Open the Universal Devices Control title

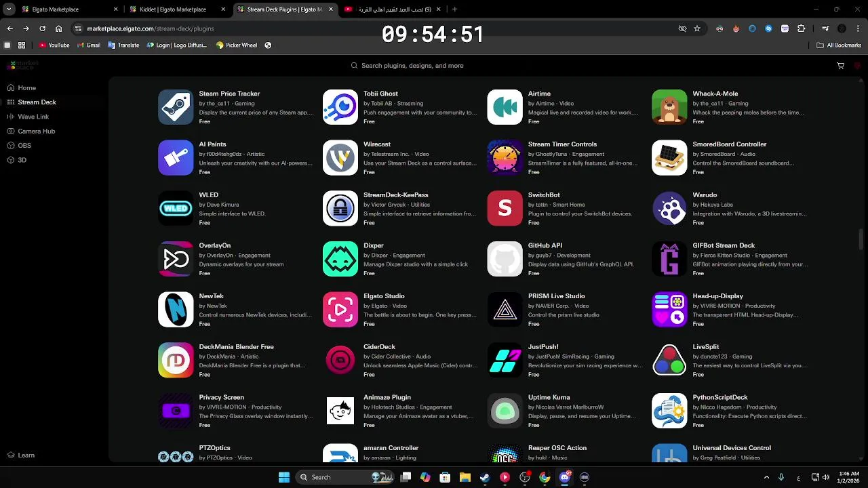[732, 448]
